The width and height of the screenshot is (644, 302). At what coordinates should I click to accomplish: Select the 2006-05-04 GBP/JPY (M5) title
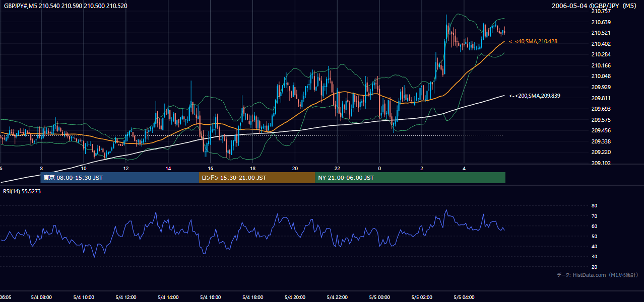(595, 6)
